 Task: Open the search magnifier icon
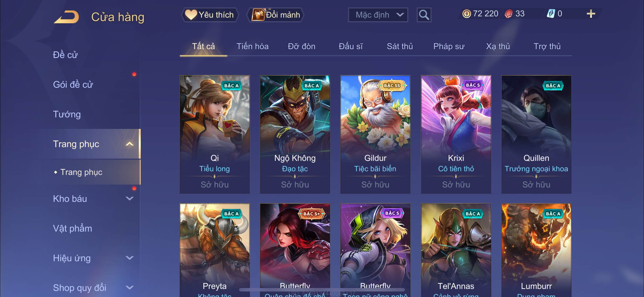[424, 15]
